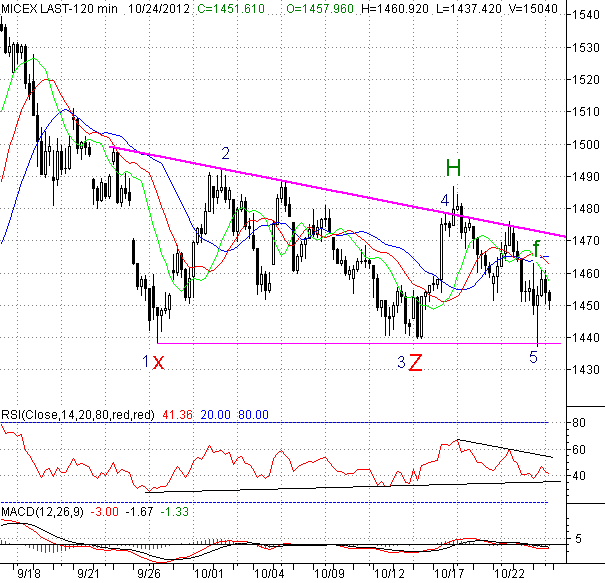Click the 10/09 date axis label
The image size is (605, 583).
(329, 574)
